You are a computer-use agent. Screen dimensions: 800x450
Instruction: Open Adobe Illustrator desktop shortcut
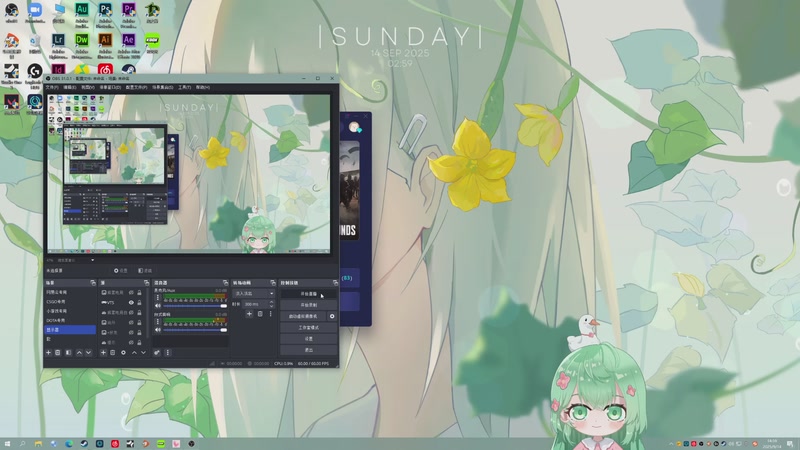pos(105,45)
